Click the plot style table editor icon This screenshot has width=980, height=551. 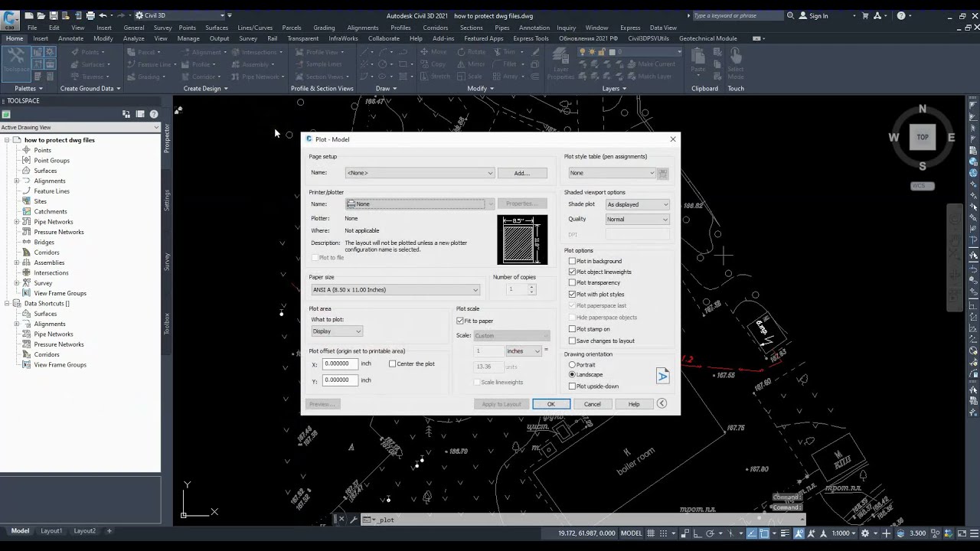(x=663, y=173)
